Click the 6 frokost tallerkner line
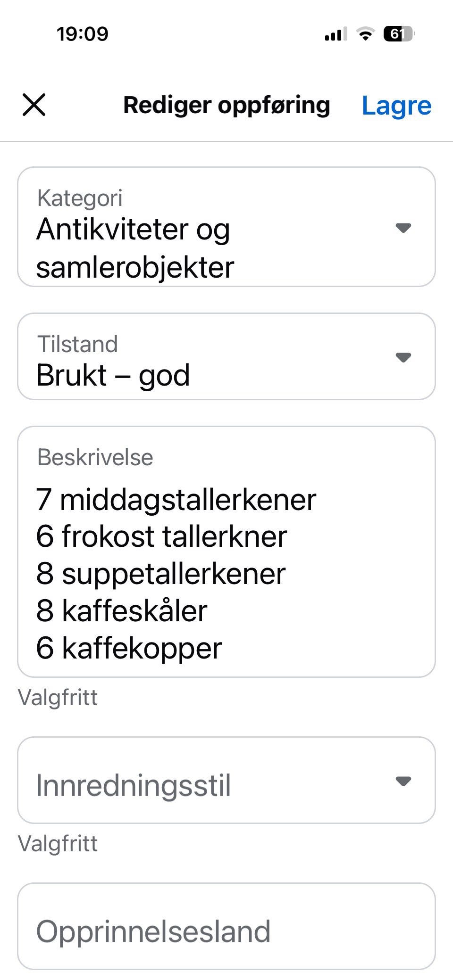This screenshot has width=453, height=980. pos(161,536)
